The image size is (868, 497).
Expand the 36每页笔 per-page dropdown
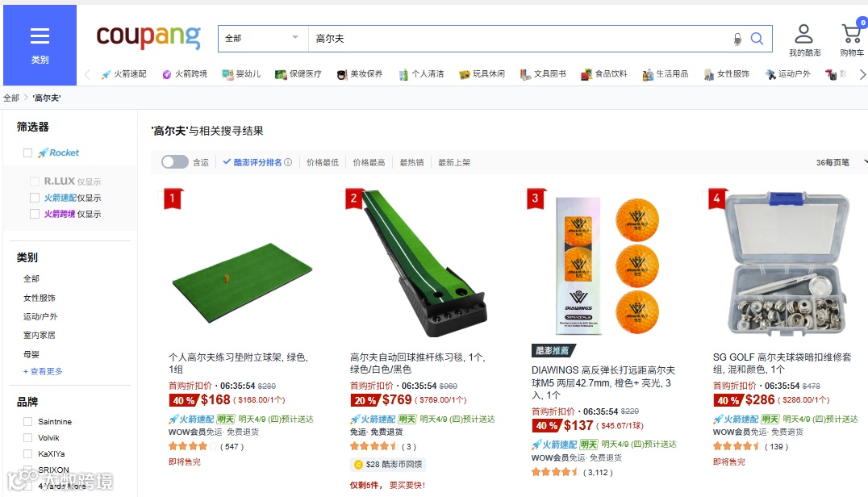click(840, 162)
